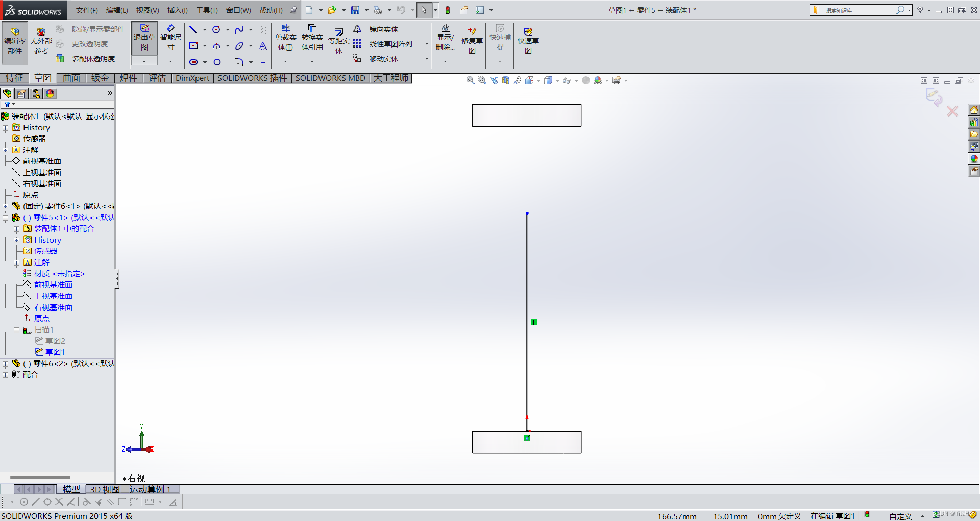Image resolution: width=980 pixels, height=521 pixels.
Task: Select the Sketch Fillet tool
Action: click(x=239, y=62)
